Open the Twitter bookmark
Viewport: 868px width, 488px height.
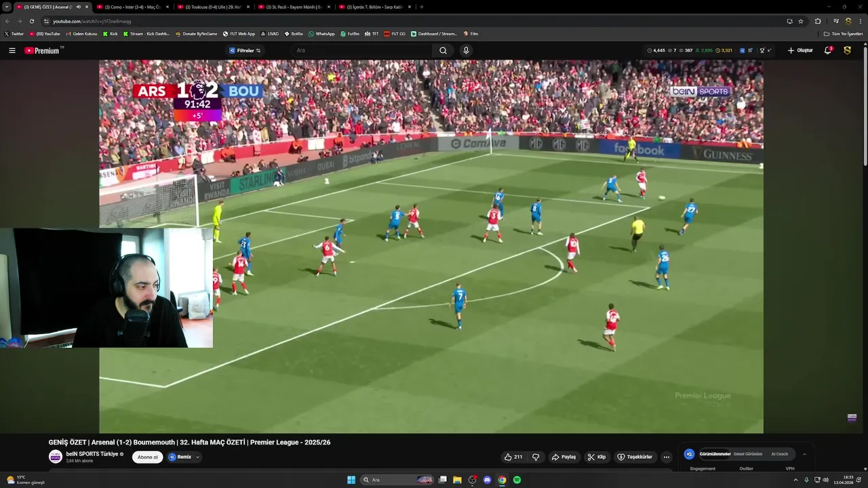[14, 33]
